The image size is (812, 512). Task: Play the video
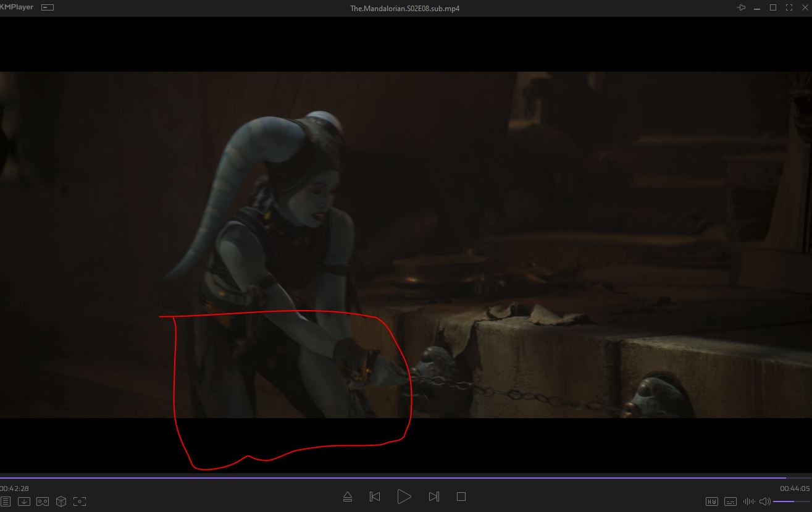[404, 497]
